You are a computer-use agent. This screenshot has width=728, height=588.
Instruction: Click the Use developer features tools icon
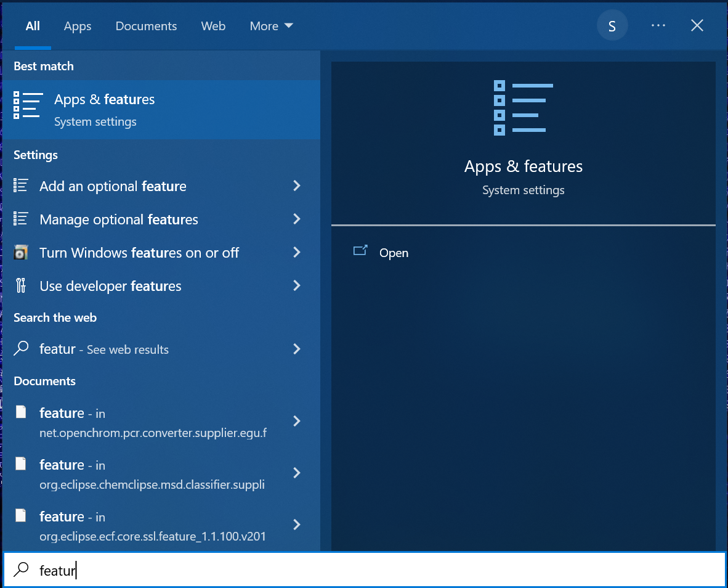pos(20,285)
